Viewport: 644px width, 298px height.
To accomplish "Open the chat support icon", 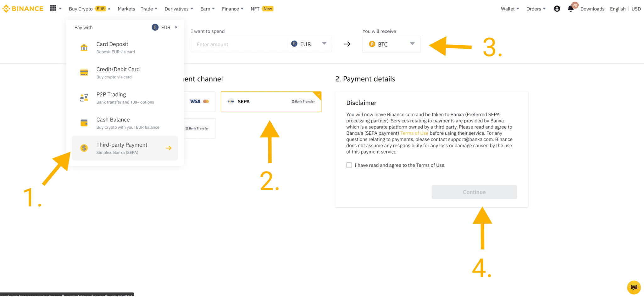I will click(634, 287).
